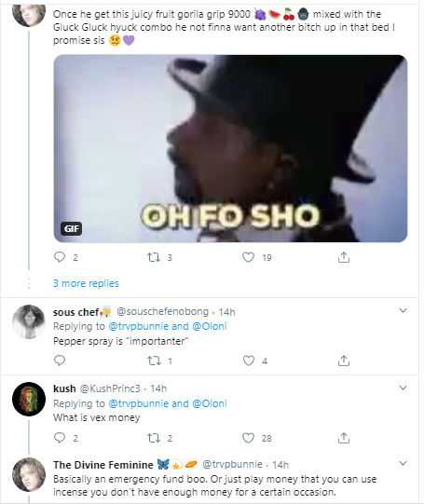The width and height of the screenshot is (424, 504).
Task: Like kush's tweet with 28 likes
Action: tap(248, 438)
